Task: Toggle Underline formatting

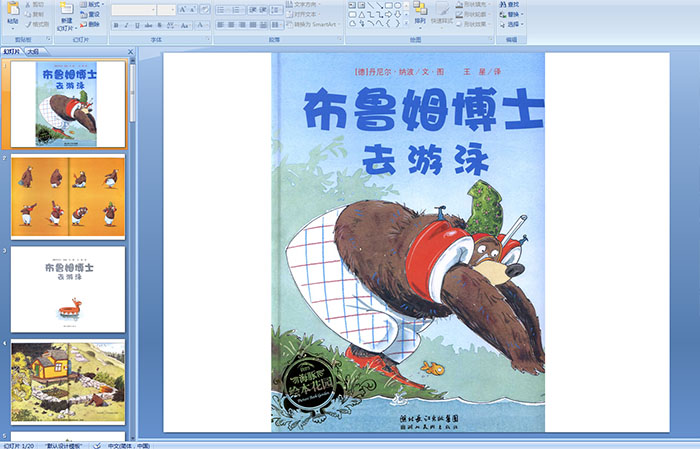Action: click(x=137, y=25)
